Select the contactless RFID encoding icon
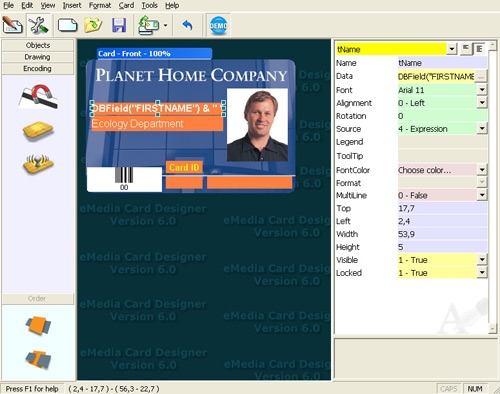This screenshot has height=394, width=500. coord(38,163)
